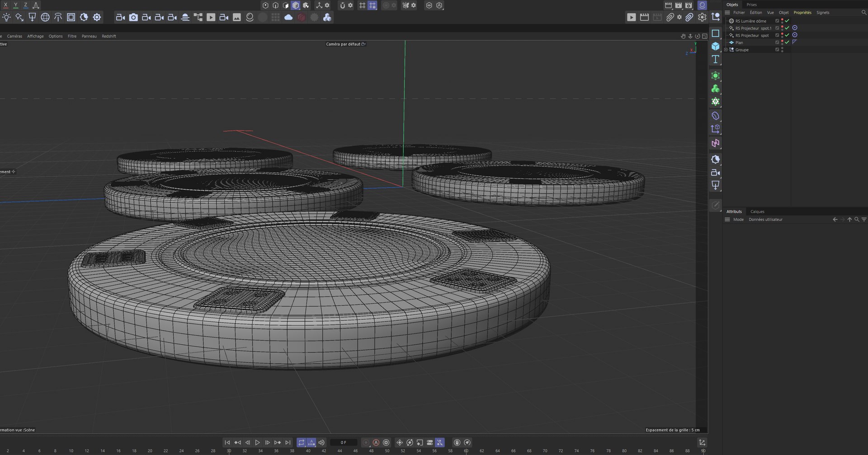Open the cloner MoGraph green icon

715,89
